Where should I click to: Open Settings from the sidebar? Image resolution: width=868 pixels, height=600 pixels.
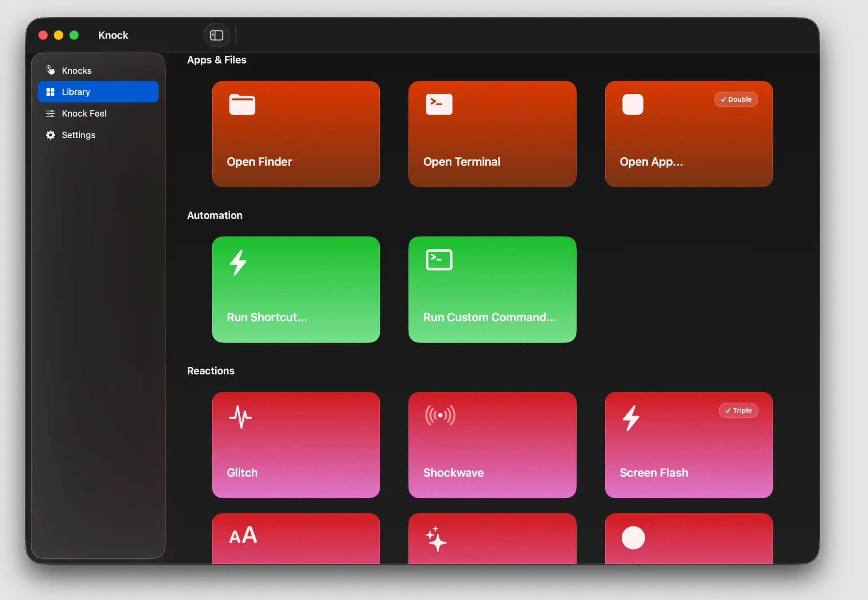tap(98, 135)
